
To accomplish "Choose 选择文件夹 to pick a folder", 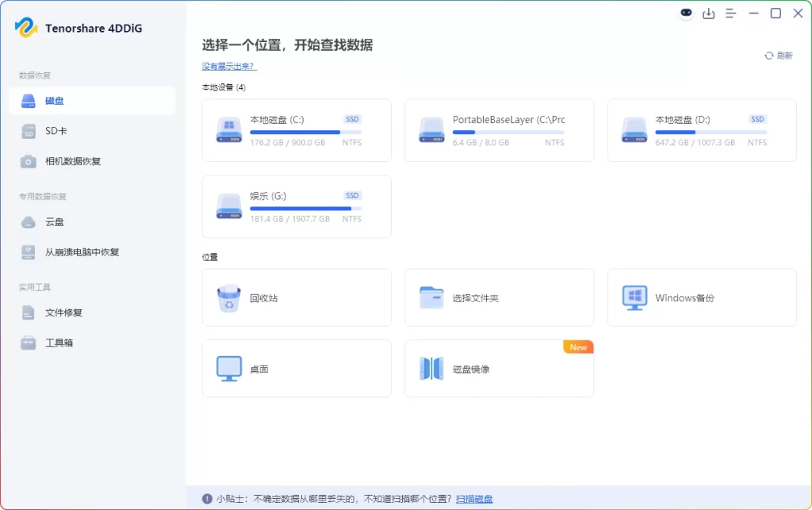I will click(499, 297).
